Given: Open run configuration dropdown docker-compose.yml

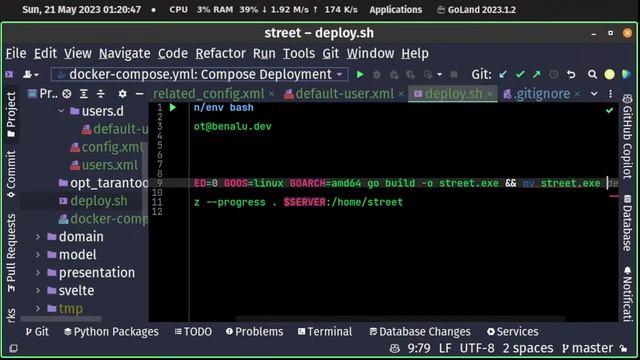Looking at the screenshot, I should click(x=200, y=75).
